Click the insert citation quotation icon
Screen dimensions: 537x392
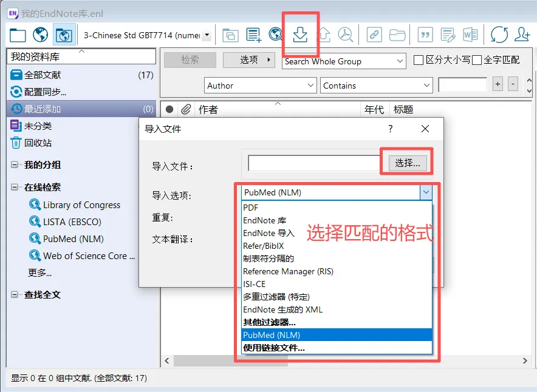coord(425,35)
